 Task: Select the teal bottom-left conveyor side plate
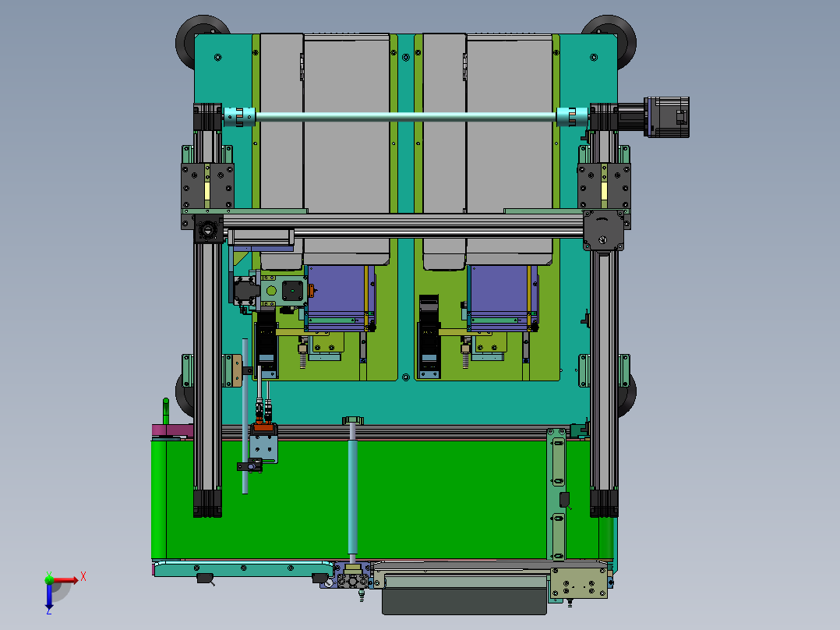click(245, 569)
